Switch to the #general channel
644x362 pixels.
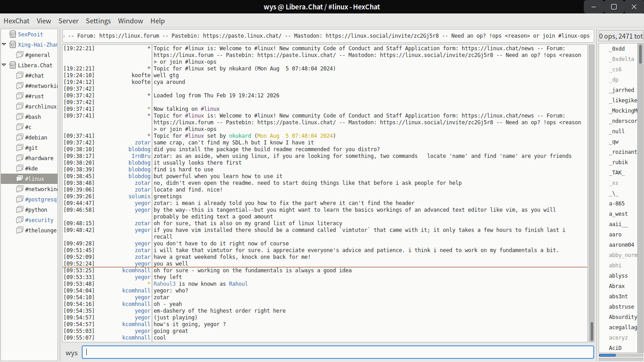(37, 55)
